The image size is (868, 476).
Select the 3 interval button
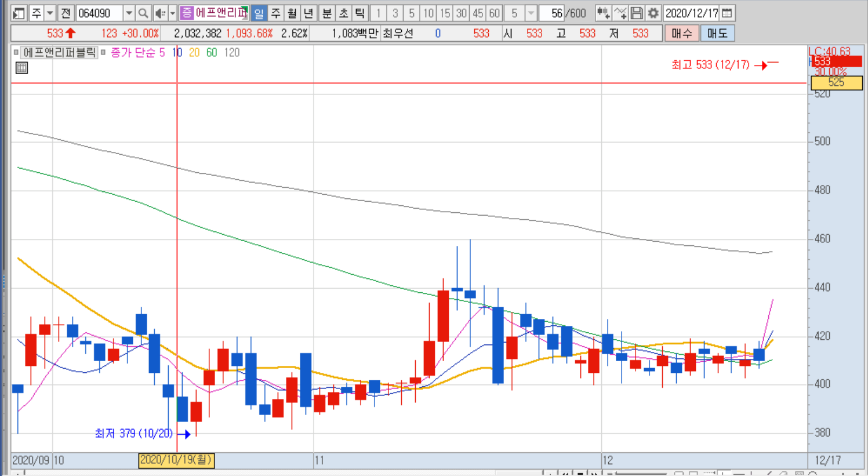tap(395, 13)
